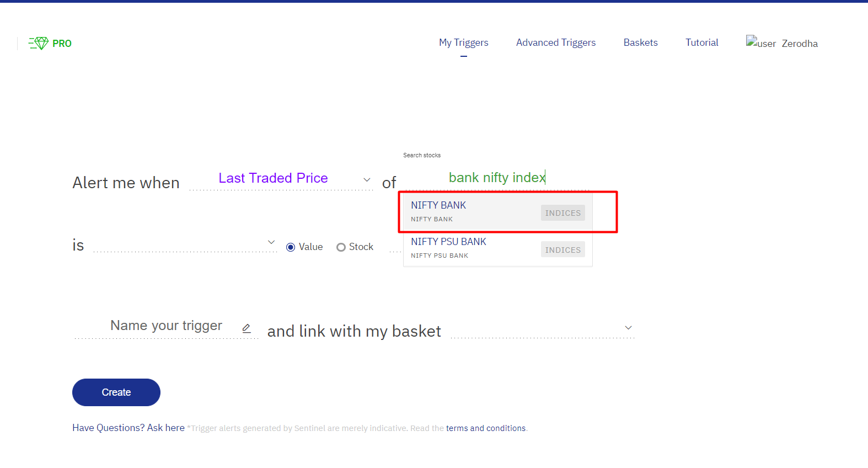
Task: Expand the link with my basket dropdown
Action: tap(543, 328)
